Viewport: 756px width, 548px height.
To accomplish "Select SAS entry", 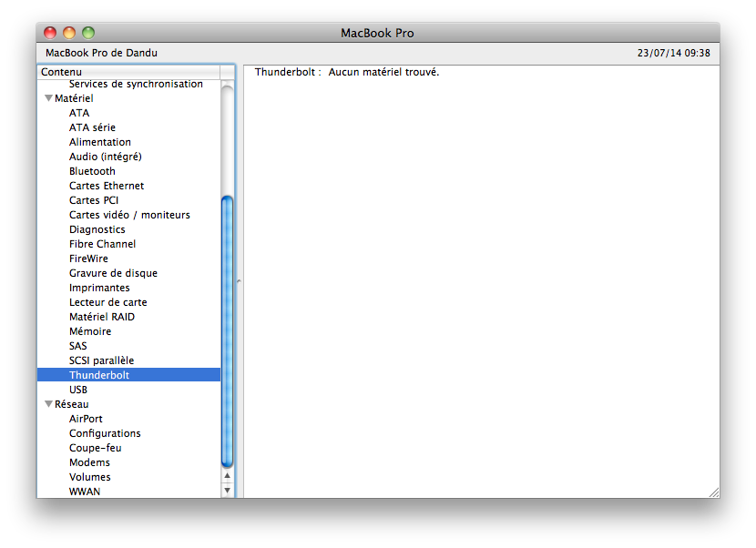I will (x=77, y=346).
